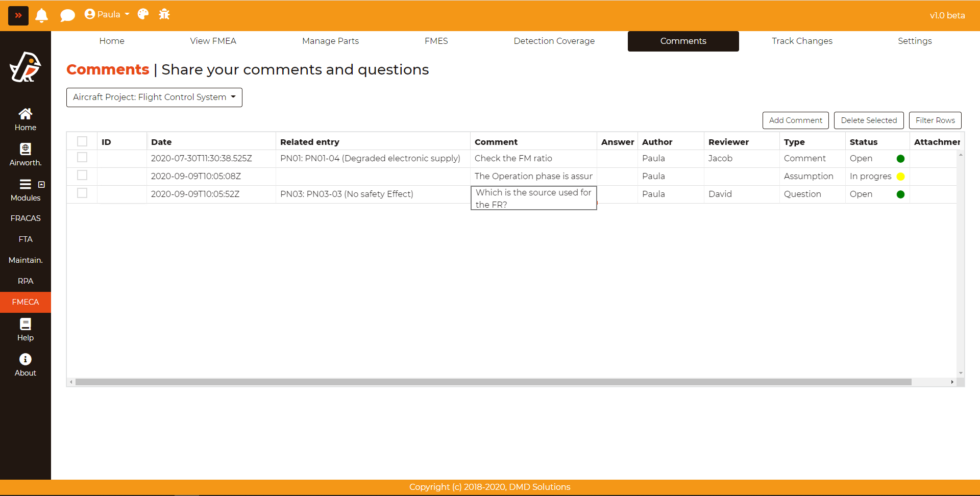Open the Paula user menu
This screenshot has width=980, height=496.
coord(107,14)
